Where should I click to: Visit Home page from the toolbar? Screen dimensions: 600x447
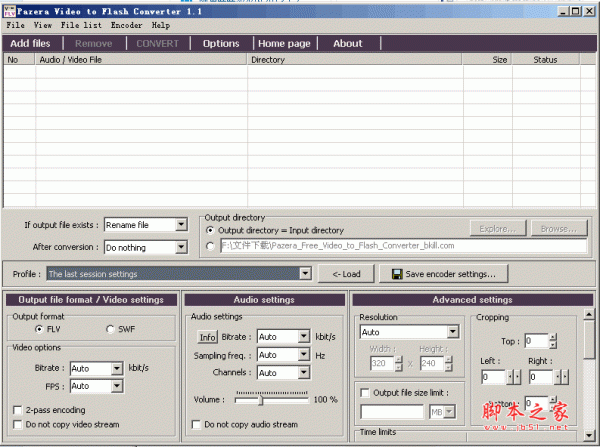click(x=284, y=43)
